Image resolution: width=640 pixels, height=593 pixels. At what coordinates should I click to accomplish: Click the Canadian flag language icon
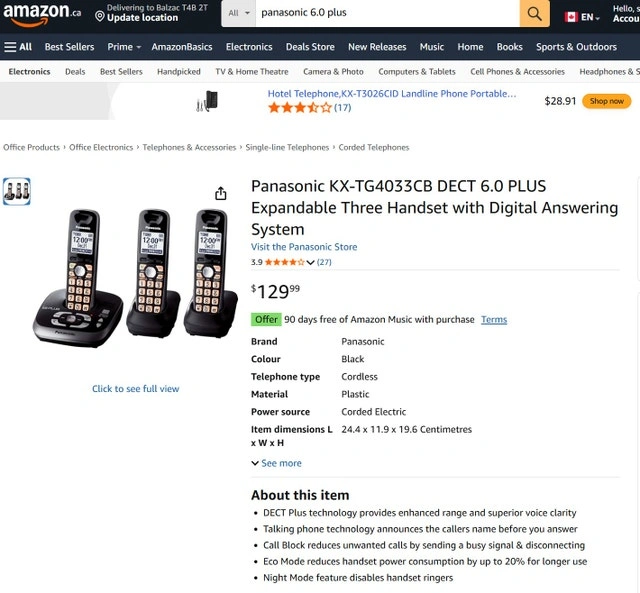click(571, 17)
